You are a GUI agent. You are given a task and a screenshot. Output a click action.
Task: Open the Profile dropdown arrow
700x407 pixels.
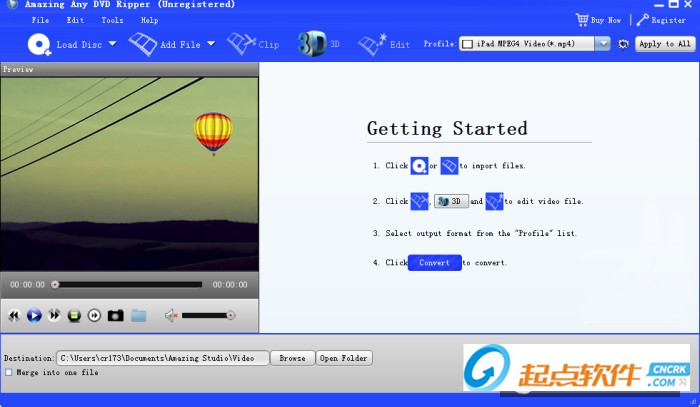[603, 44]
